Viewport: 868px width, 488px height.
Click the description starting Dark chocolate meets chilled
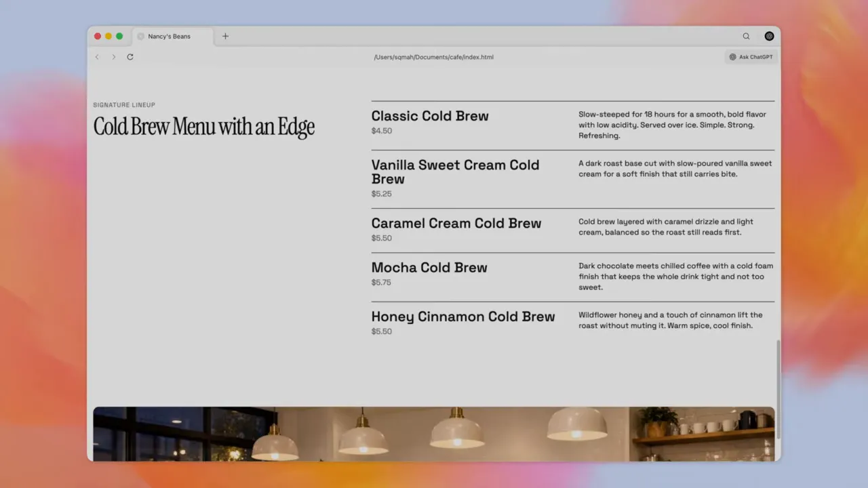pos(676,277)
